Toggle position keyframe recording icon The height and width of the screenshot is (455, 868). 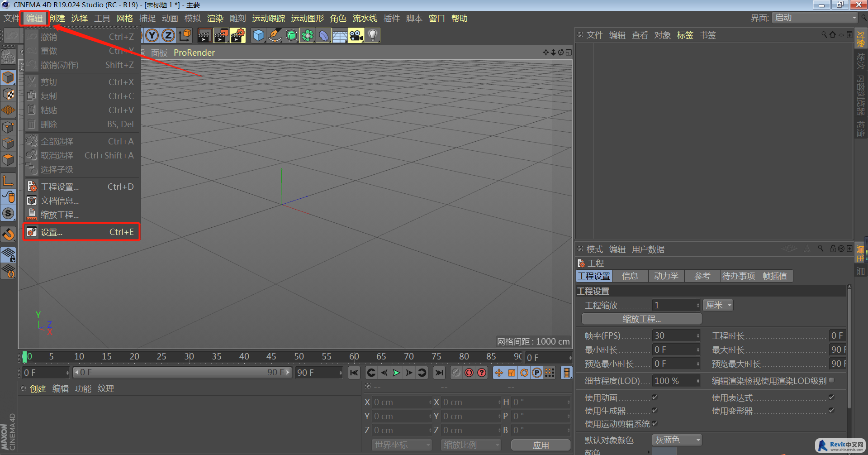tap(499, 373)
